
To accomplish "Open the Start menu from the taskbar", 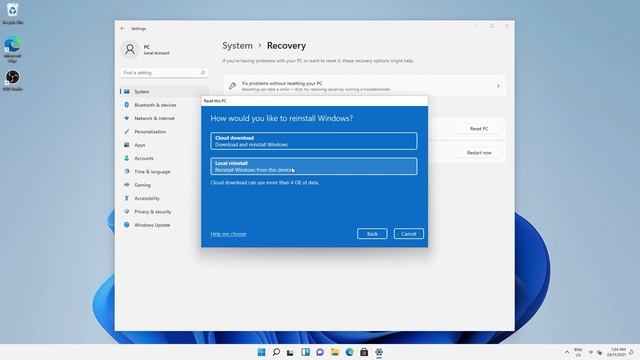I will coord(261,352).
